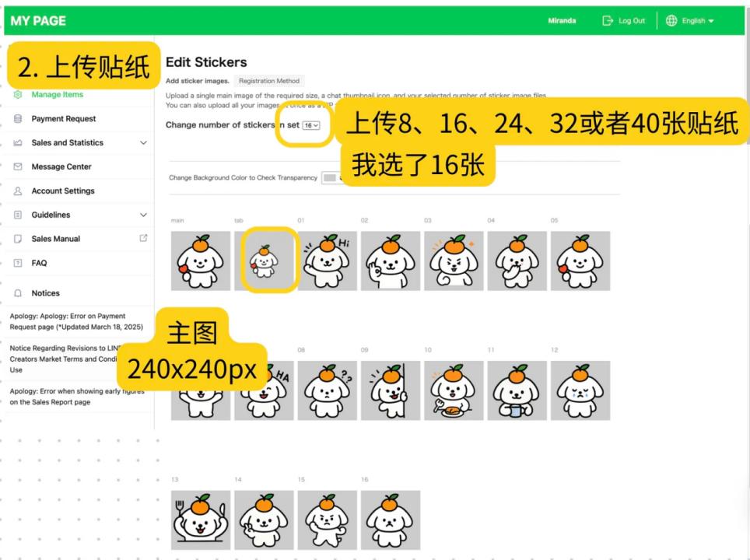Image resolution: width=750 pixels, height=560 pixels.
Task: Select the Manage Items sidebar icon
Action: click(x=17, y=94)
